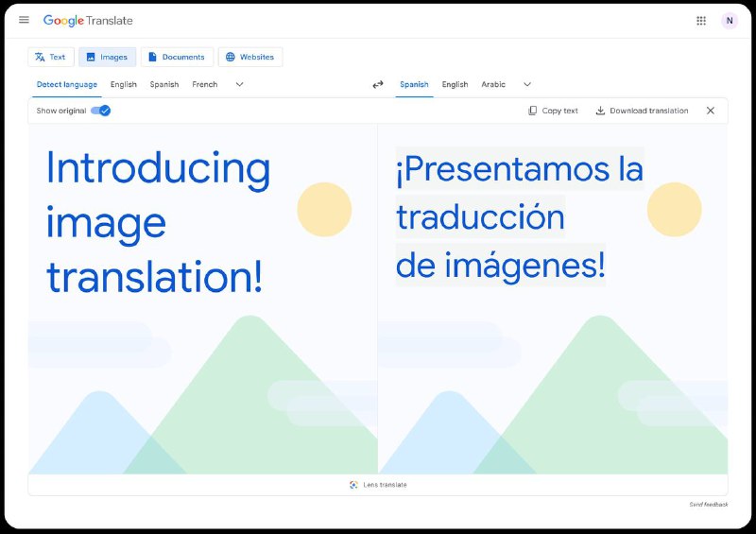This screenshot has width=756, height=534.
Task: Expand the target language list
Action: (x=527, y=84)
